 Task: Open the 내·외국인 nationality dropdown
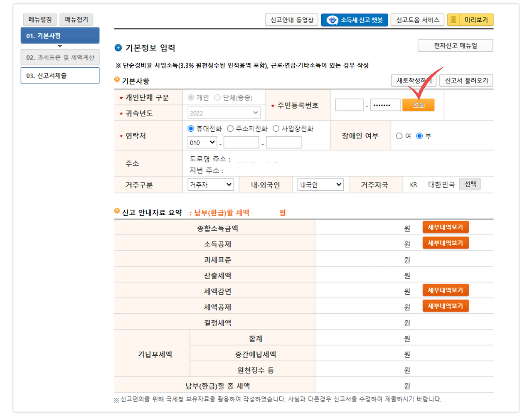coord(320,185)
